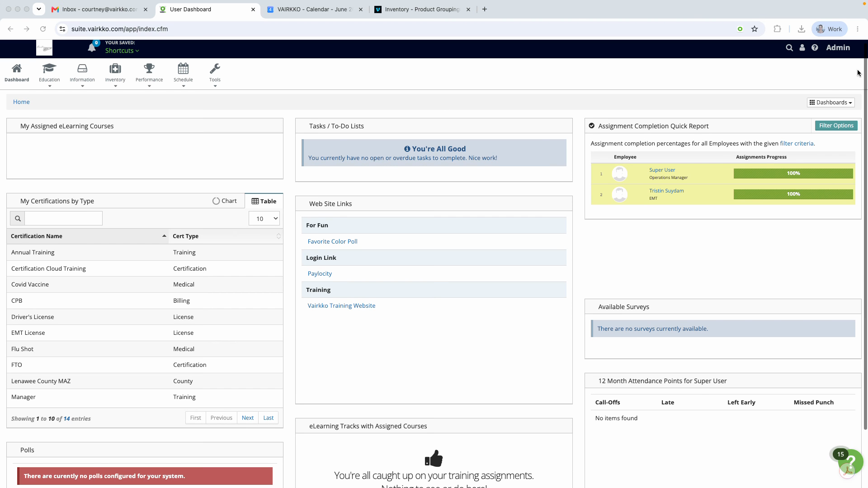Switch to the VAIRKKO Calendar tab
Screen dimensions: 868x488
(315, 9)
